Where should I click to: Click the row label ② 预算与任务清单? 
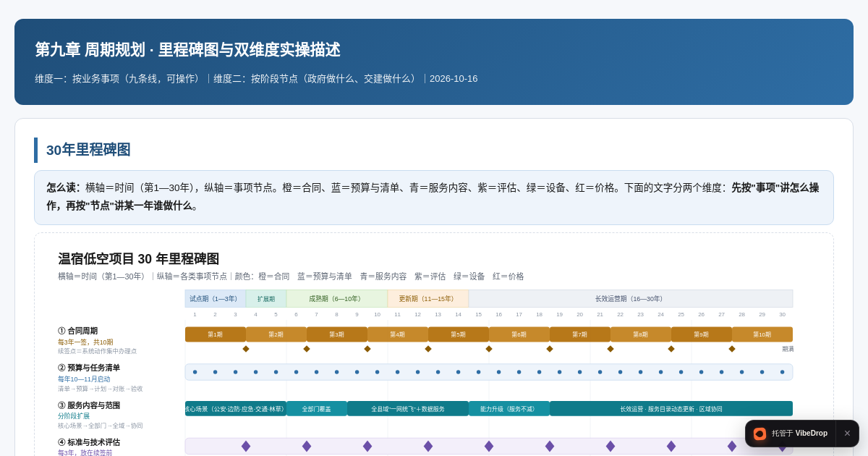click(89, 368)
